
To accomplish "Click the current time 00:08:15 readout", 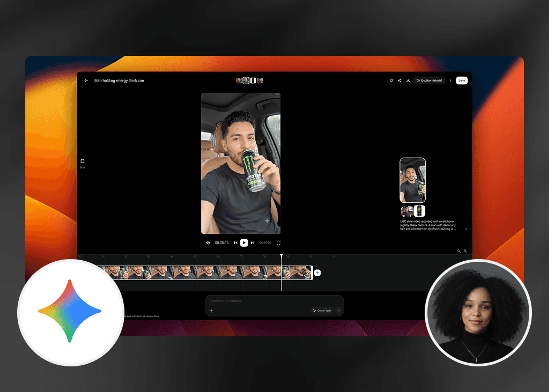I will tap(222, 243).
